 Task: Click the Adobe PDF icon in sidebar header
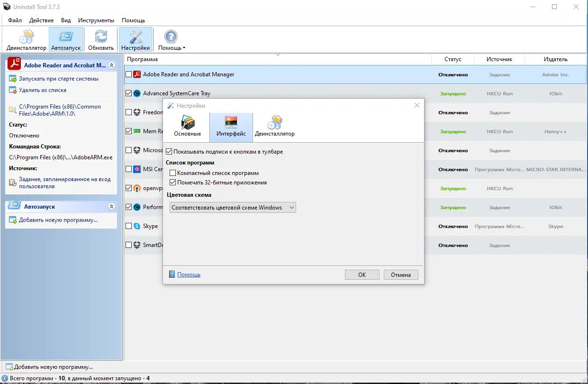pyautogui.click(x=14, y=64)
